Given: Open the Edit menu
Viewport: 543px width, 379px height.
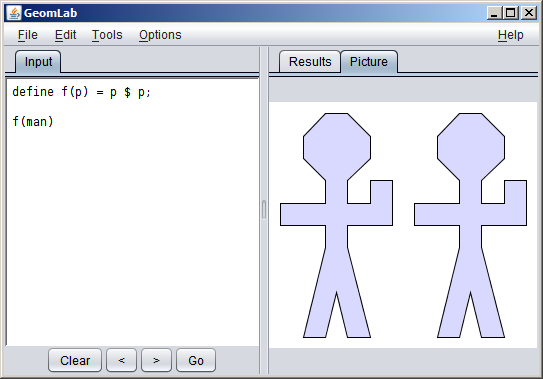Looking at the screenshot, I should 65,35.
